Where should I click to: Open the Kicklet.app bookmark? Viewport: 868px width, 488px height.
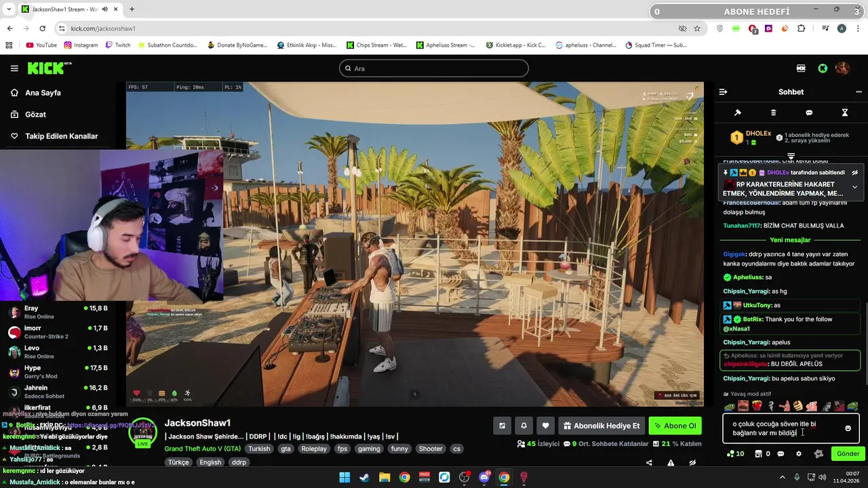pos(515,45)
